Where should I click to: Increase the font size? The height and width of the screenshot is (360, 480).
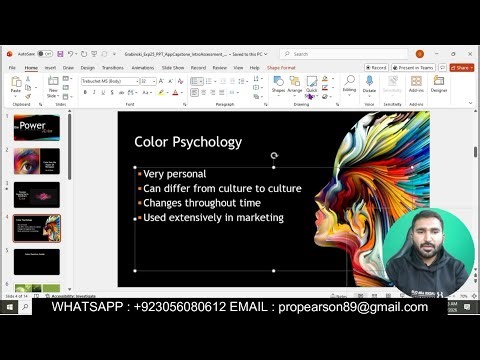click(161, 81)
